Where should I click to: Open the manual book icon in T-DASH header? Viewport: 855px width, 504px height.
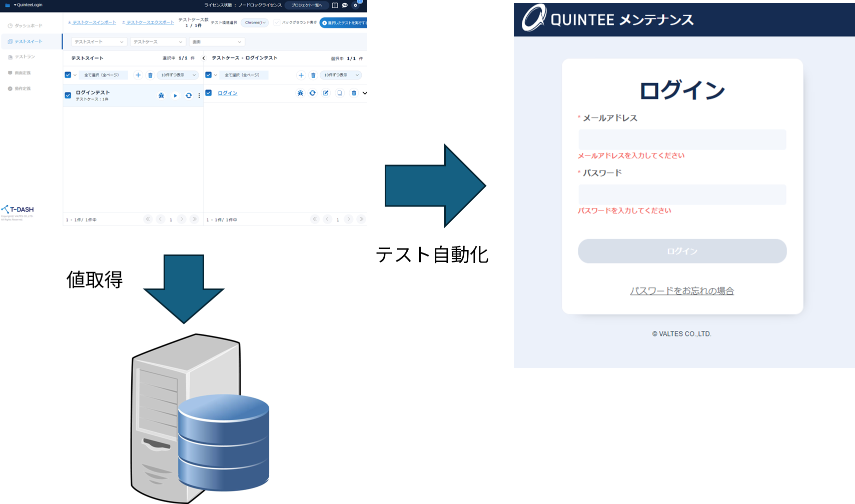click(x=335, y=5)
